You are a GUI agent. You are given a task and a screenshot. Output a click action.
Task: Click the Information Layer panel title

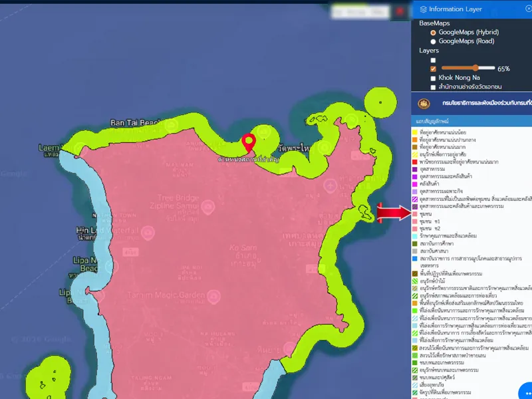[x=456, y=9]
